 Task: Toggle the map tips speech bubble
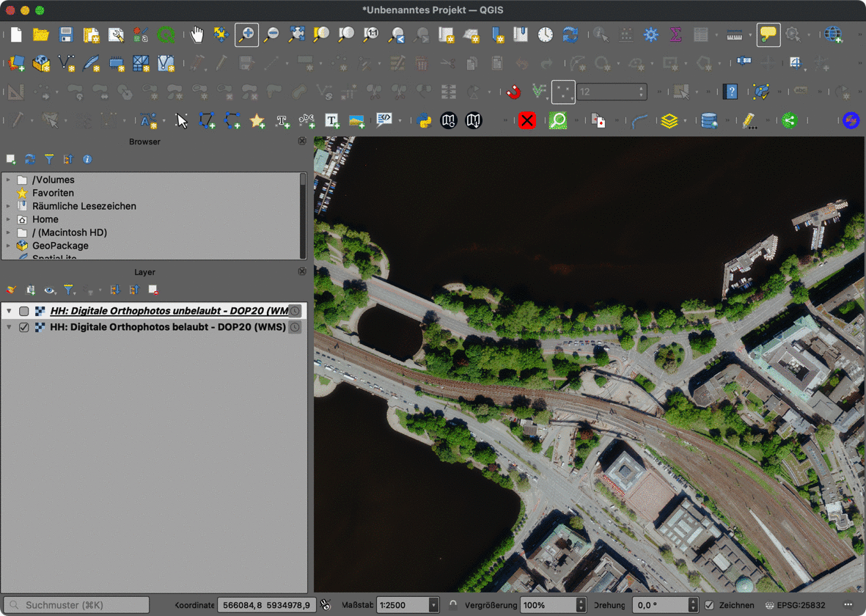pyautogui.click(x=768, y=34)
